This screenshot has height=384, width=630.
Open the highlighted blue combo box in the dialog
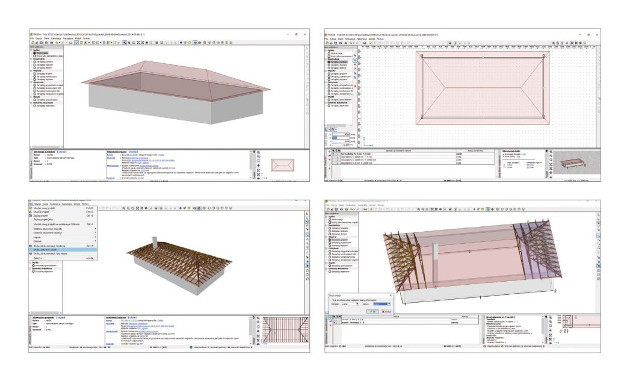[x=381, y=304]
